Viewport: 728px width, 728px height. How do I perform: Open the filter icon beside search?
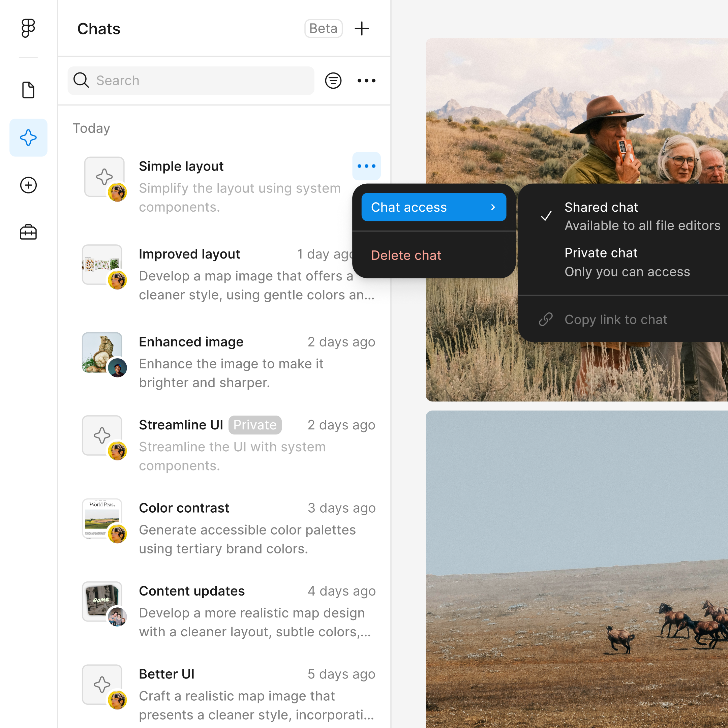pyautogui.click(x=333, y=80)
